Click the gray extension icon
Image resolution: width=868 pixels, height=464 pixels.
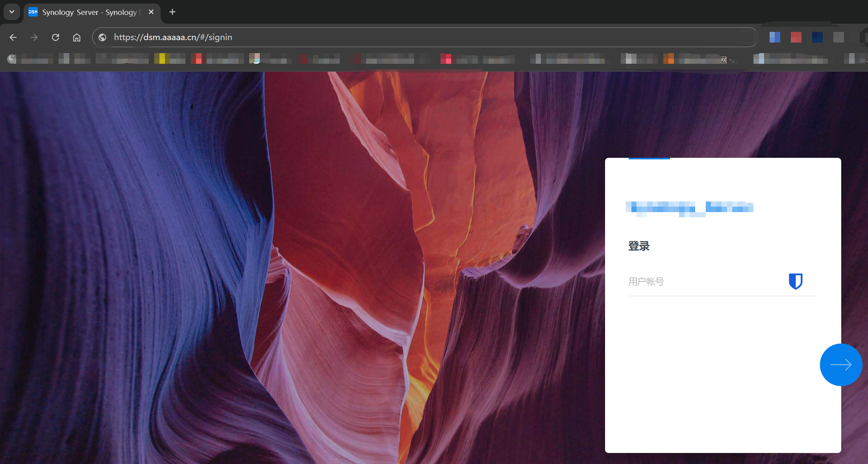[838, 37]
